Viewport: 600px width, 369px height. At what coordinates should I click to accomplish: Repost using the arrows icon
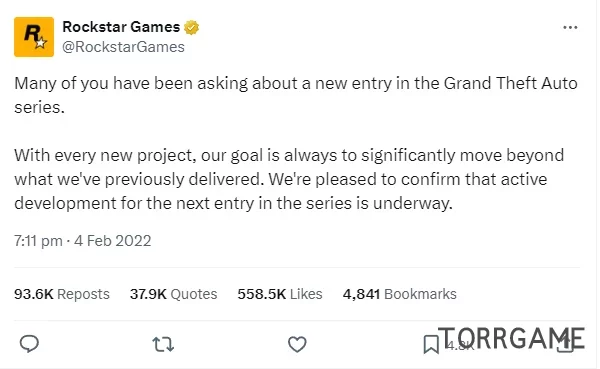click(x=163, y=344)
